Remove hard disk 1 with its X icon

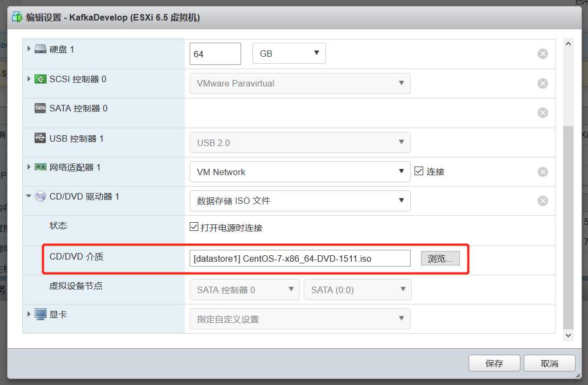543,54
